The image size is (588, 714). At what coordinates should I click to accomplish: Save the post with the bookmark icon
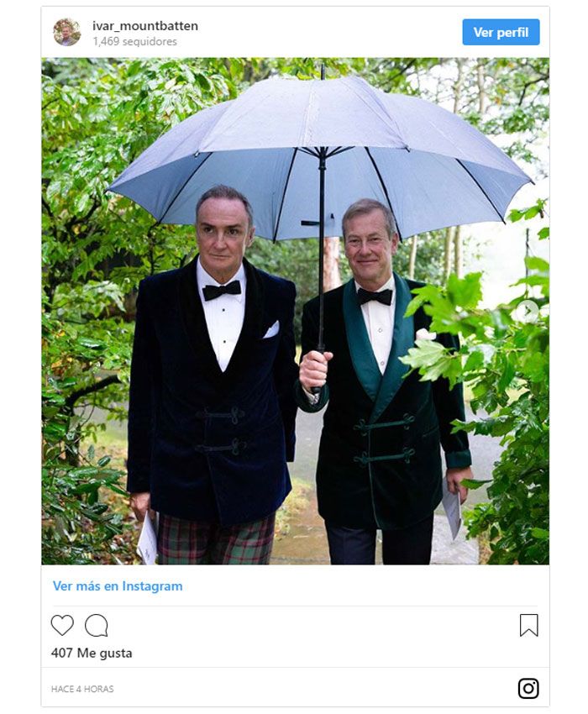(529, 625)
